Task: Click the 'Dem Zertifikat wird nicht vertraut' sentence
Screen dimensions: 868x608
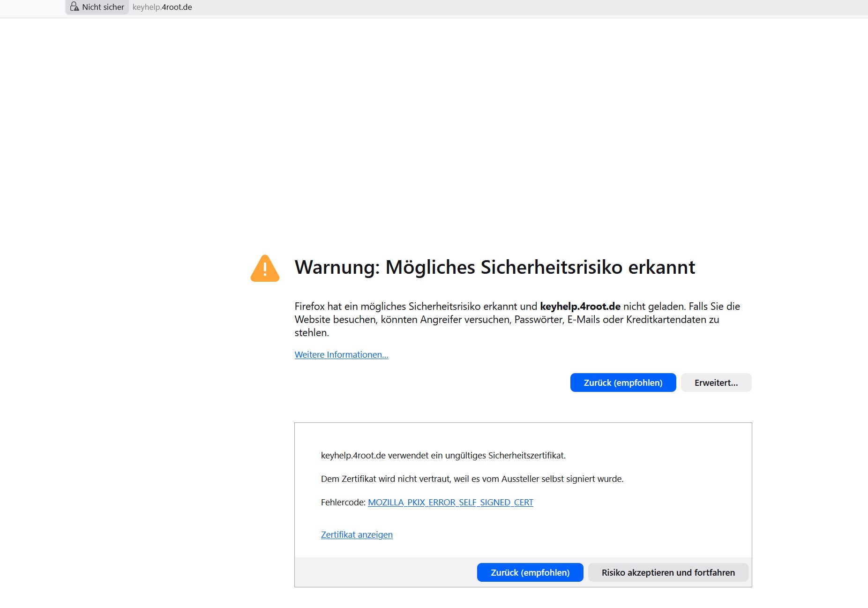Action: [x=472, y=479]
